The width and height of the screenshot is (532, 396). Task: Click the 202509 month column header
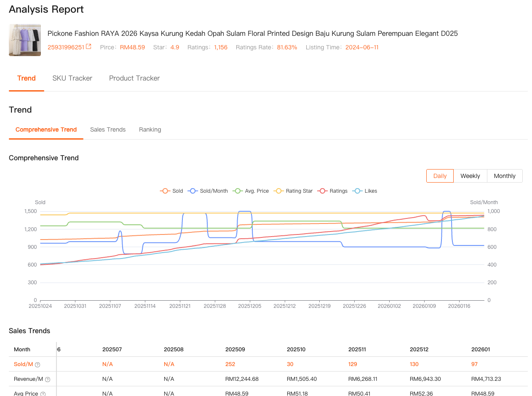pos(235,349)
